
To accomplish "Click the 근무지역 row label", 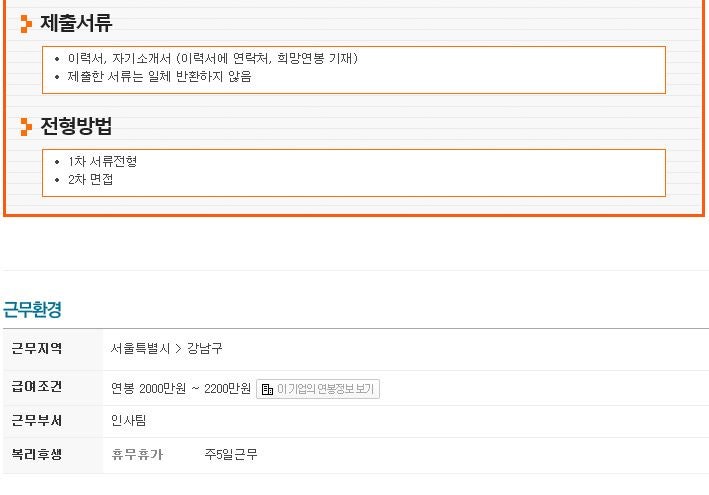I will tap(37, 349).
